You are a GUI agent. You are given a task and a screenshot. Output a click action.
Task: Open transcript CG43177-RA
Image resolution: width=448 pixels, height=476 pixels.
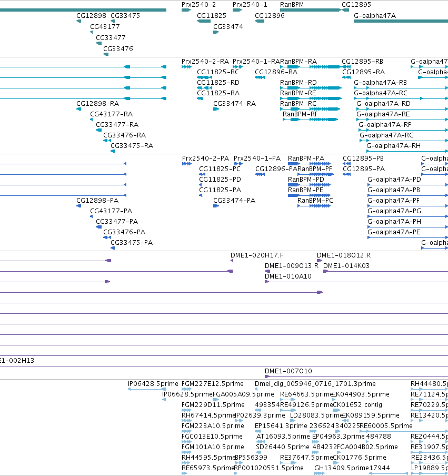click(112, 114)
